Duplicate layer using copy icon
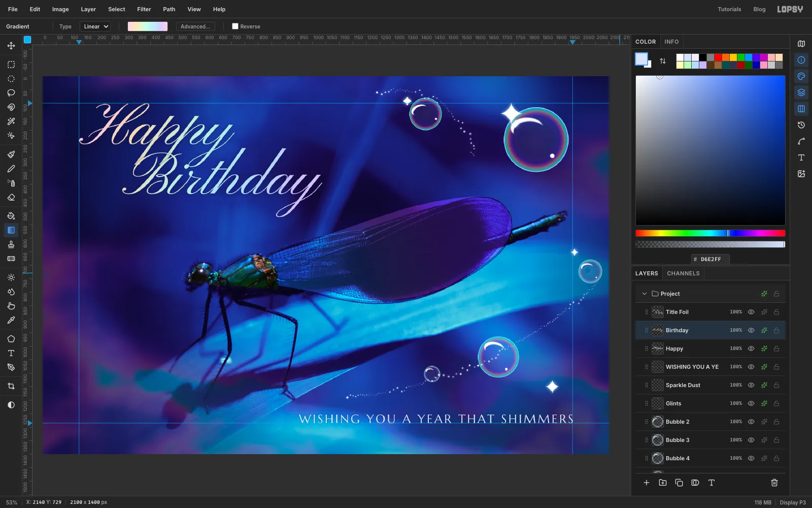Image resolution: width=812 pixels, height=508 pixels. pos(679,483)
